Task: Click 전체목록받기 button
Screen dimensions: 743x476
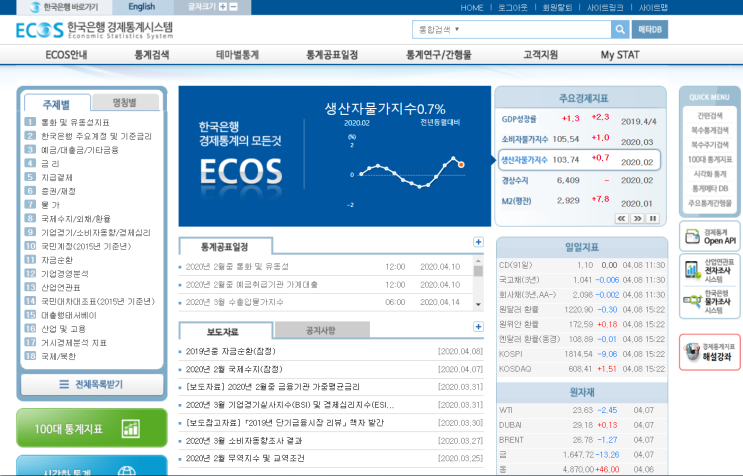Action: pos(92,384)
